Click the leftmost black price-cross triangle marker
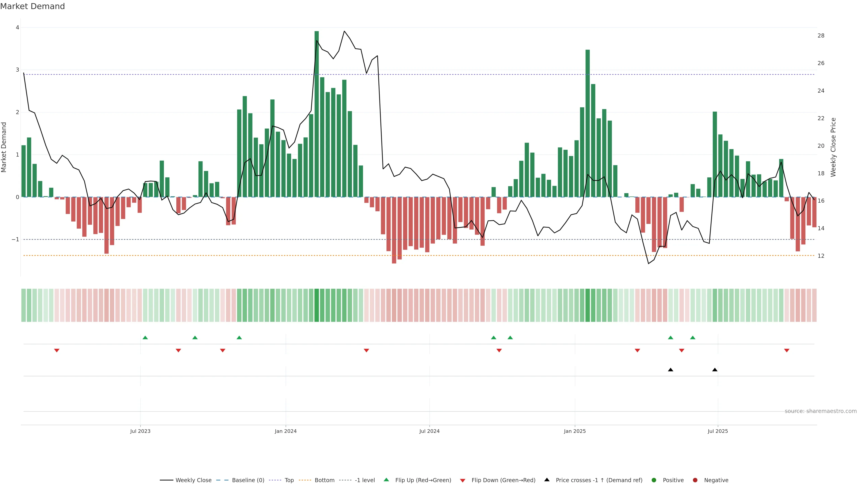868x488 pixels. [670, 370]
